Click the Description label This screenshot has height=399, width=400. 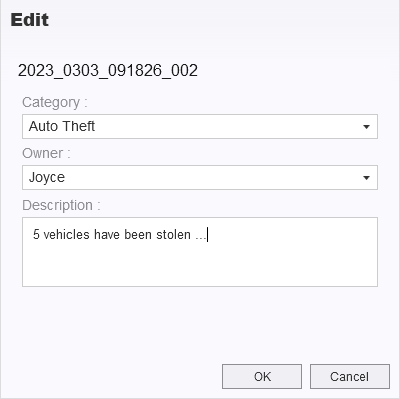click(x=61, y=205)
